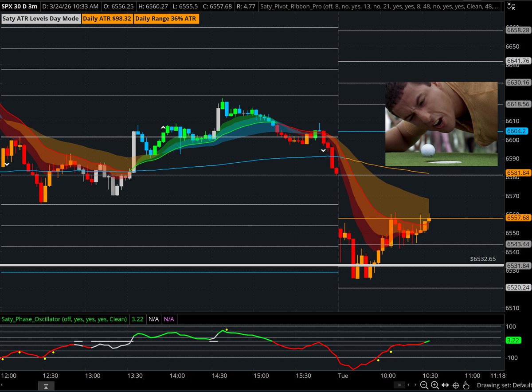Click the golf meme image on the chart
Screen dimensions: 532x392
point(441,124)
